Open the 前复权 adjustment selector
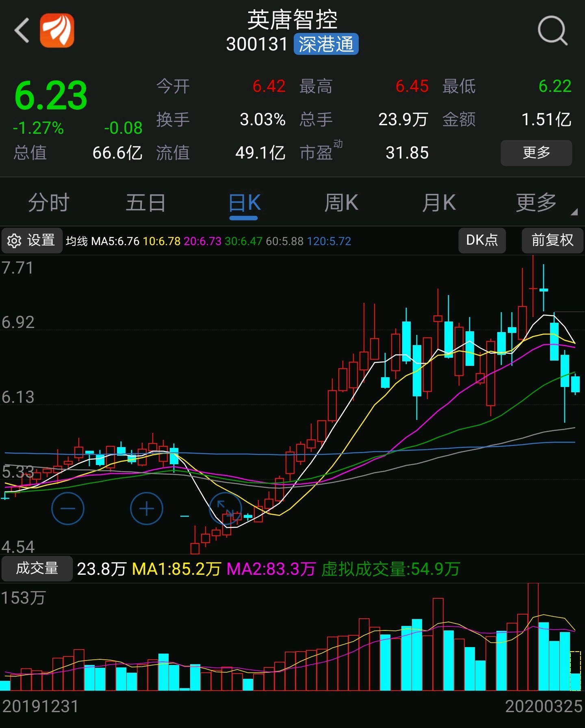 click(x=552, y=240)
